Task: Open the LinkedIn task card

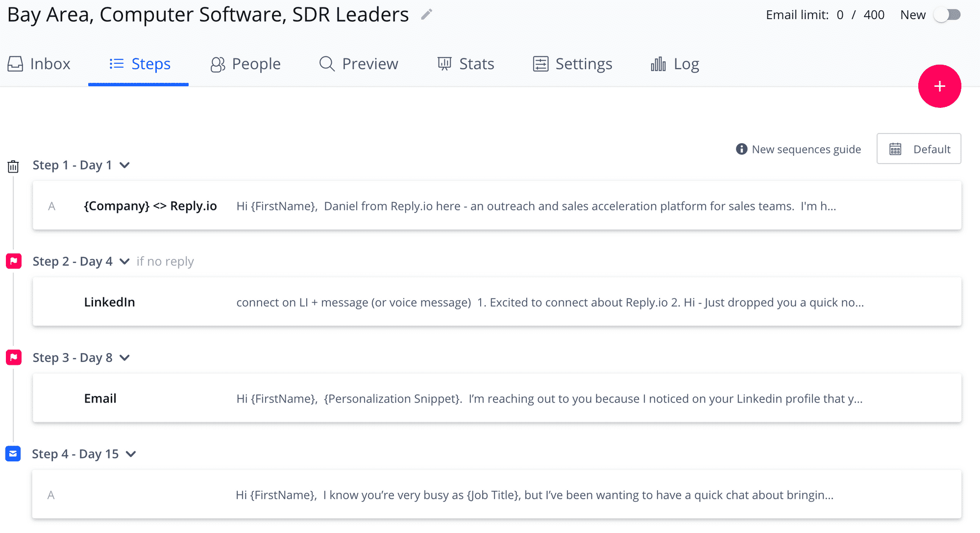Action: pyautogui.click(x=497, y=302)
